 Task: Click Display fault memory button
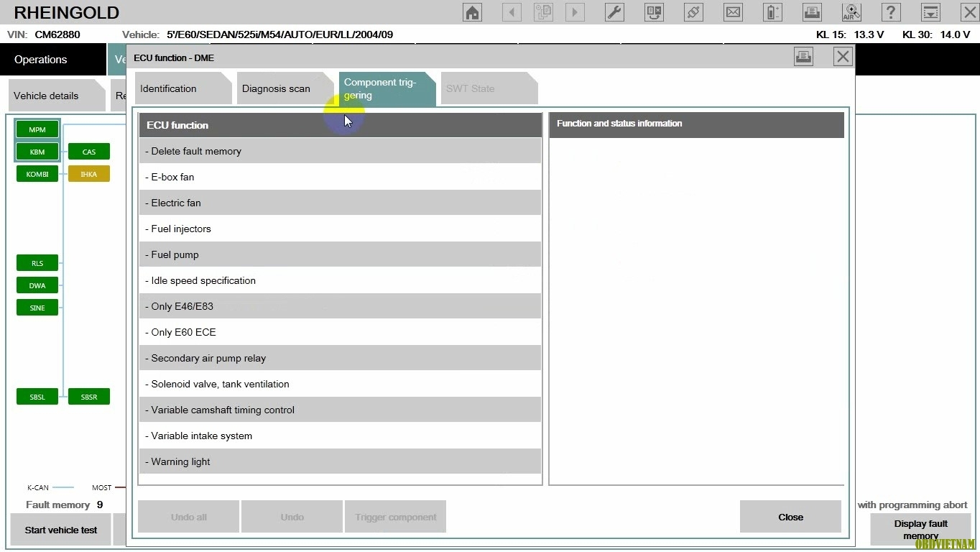tap(920, 530)
